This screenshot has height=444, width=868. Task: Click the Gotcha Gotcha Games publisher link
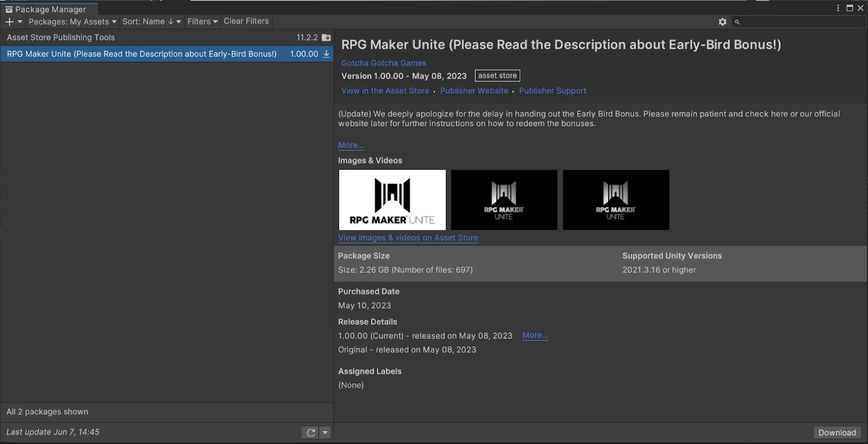pyautogui.click(x=384, y=63)
